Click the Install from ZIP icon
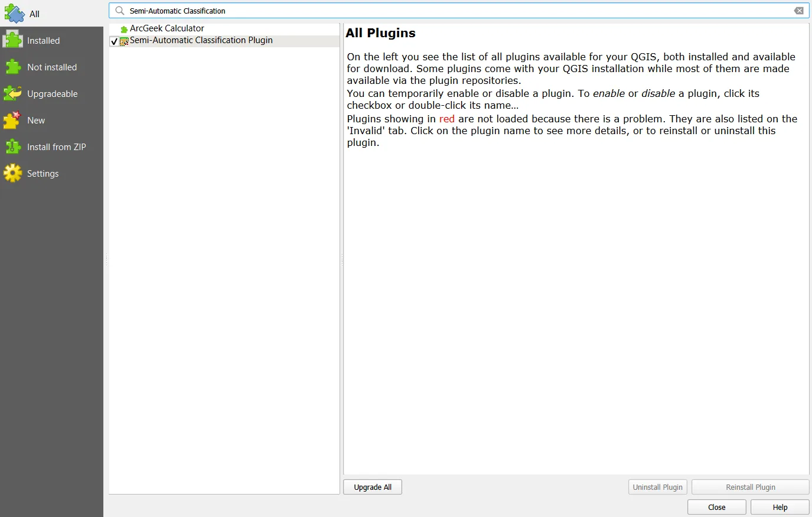Image resolution: width=812 pixels, height=517 pixels. (13, 147)
